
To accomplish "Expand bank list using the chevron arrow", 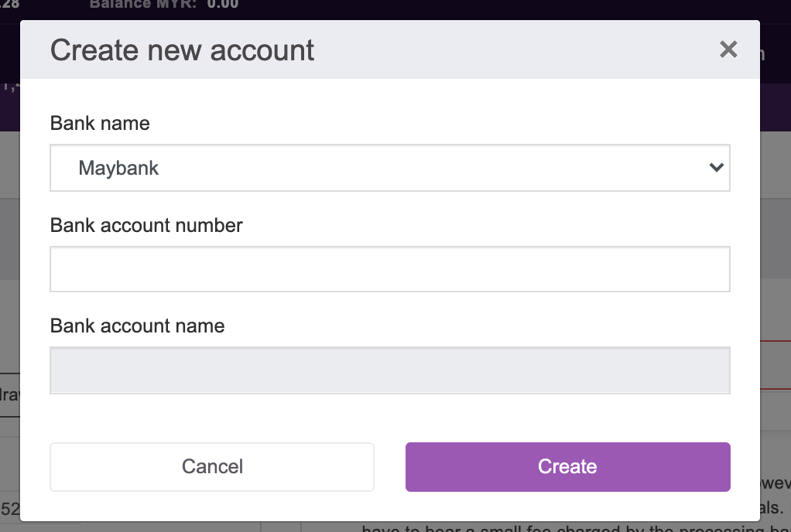I will click(717, 167).
